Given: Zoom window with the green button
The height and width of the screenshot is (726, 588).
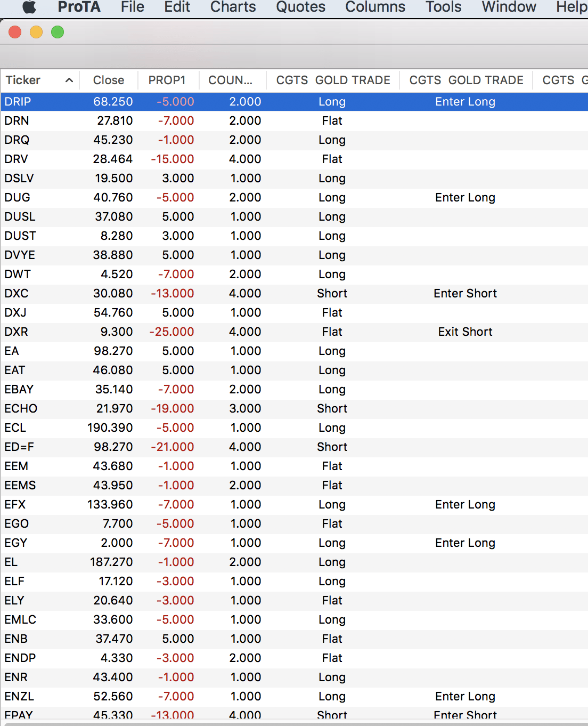Looking at the screenshot, I should (x=58, y=33).
